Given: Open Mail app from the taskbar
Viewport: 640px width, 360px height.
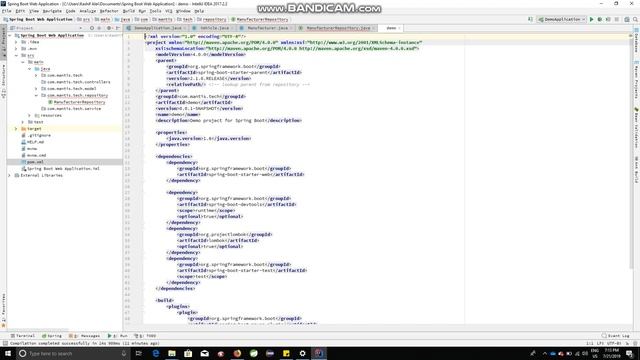Looking at the screenshot, I should coord(204,353).
